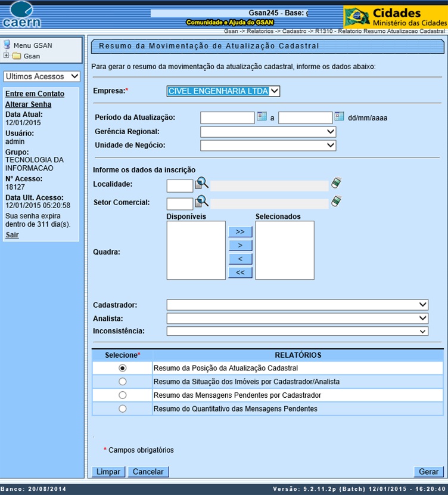Click the Gerar button
This screenshot has width=448, height=495.
coord(428,472)
